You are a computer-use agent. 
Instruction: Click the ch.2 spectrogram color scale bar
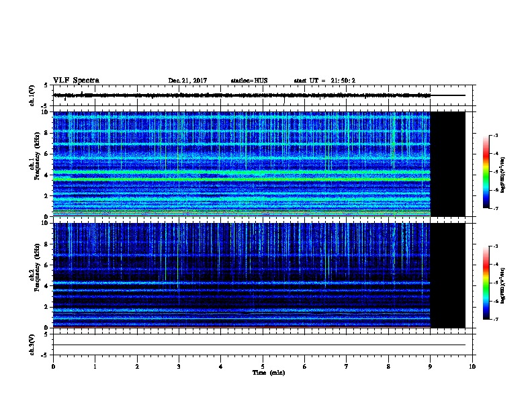[x=486, y=283]
